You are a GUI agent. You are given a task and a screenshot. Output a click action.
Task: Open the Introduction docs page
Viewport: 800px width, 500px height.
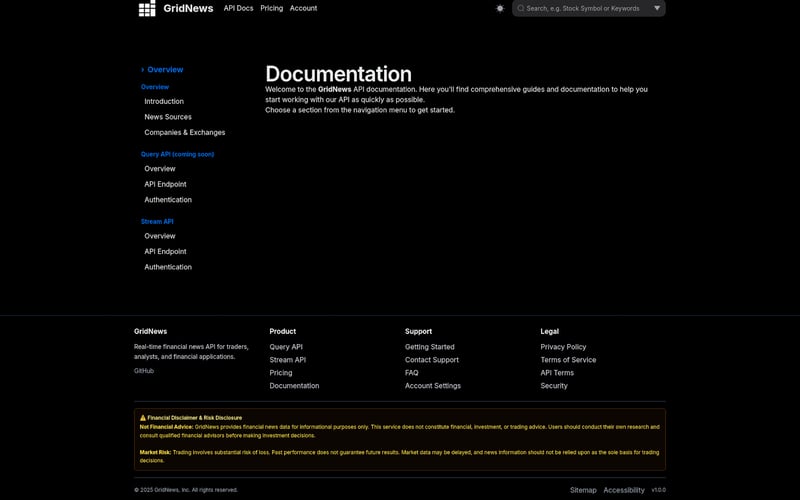pyautogui.click(x=164, y=102)
